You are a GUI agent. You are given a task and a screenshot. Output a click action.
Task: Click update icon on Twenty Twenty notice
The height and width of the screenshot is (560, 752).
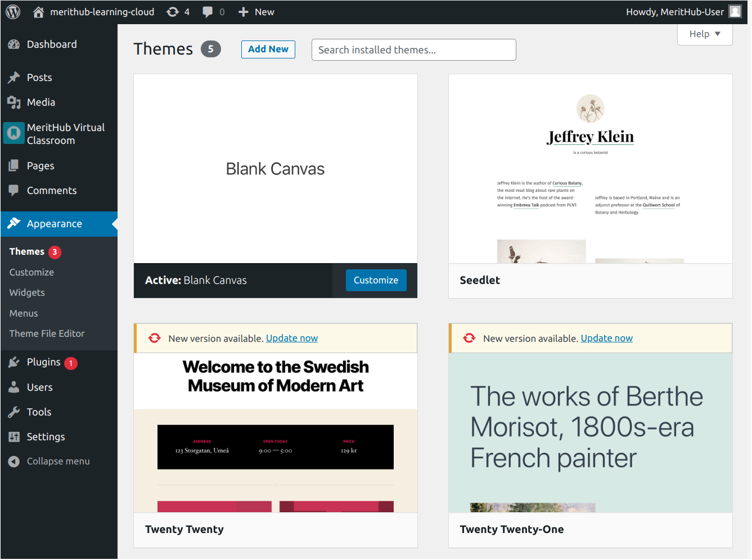(x=155, y=338)
